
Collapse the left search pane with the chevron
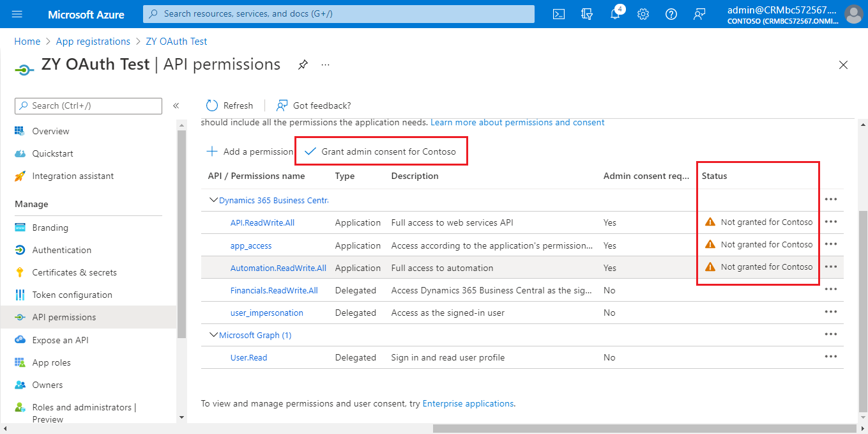pos(176,106)
